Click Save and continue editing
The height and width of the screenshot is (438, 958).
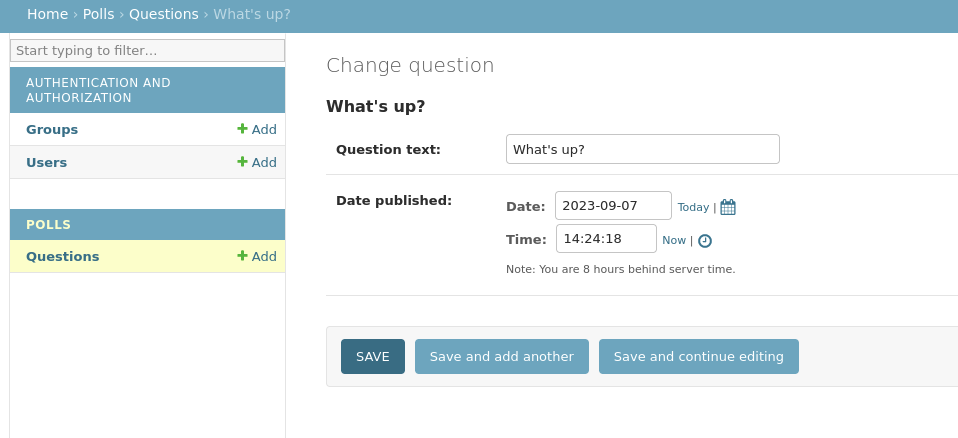click(x=698, y=356)
